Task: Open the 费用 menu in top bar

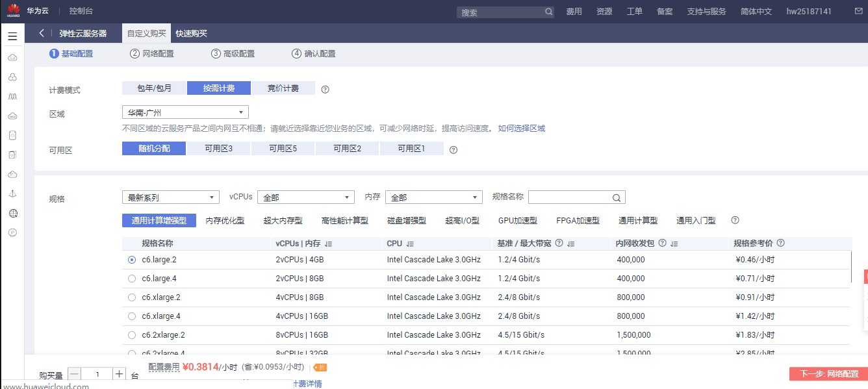Action: point(574,12)
